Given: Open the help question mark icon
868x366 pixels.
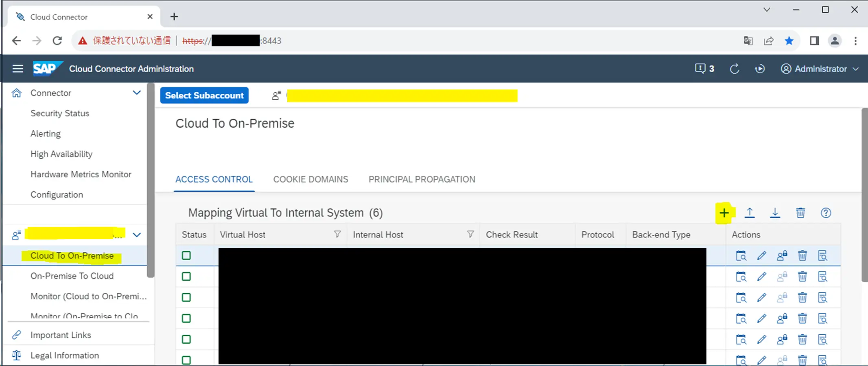Looking at the screenshot, I should (x=826, y=213).
